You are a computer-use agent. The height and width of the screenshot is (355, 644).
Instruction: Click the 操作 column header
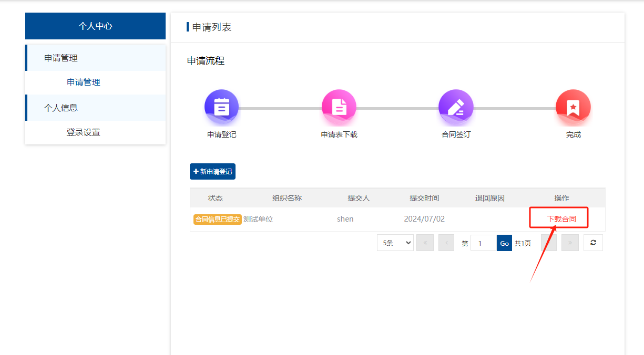pos(561,198)
